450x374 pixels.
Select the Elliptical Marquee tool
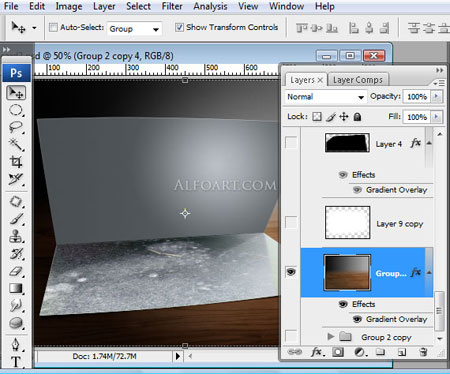16,110
